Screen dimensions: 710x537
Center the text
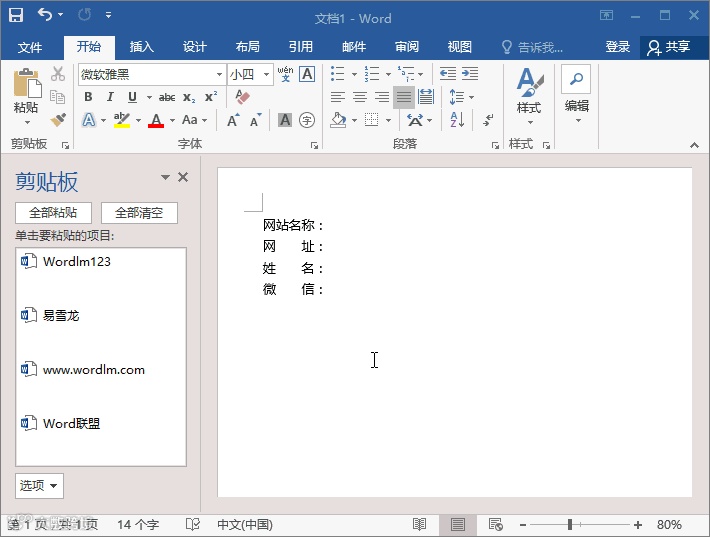click(x=360, y=97)
